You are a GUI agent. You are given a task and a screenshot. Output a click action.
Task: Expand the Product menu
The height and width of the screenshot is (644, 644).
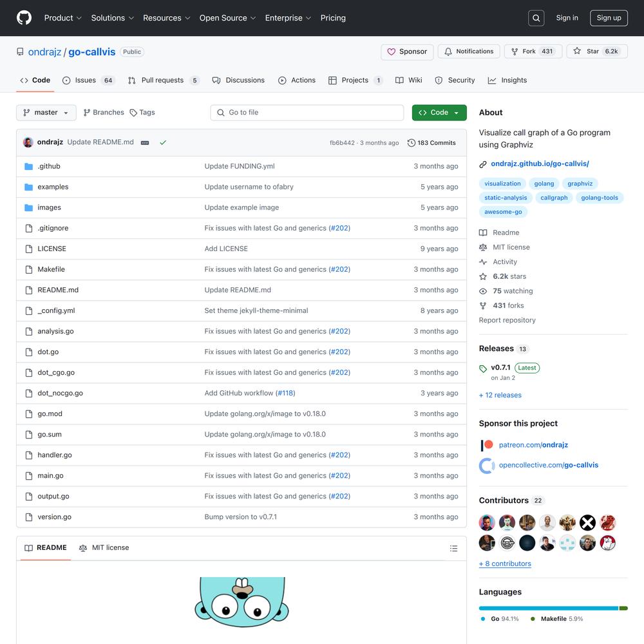pyautogui.click(x=63, y=18)
